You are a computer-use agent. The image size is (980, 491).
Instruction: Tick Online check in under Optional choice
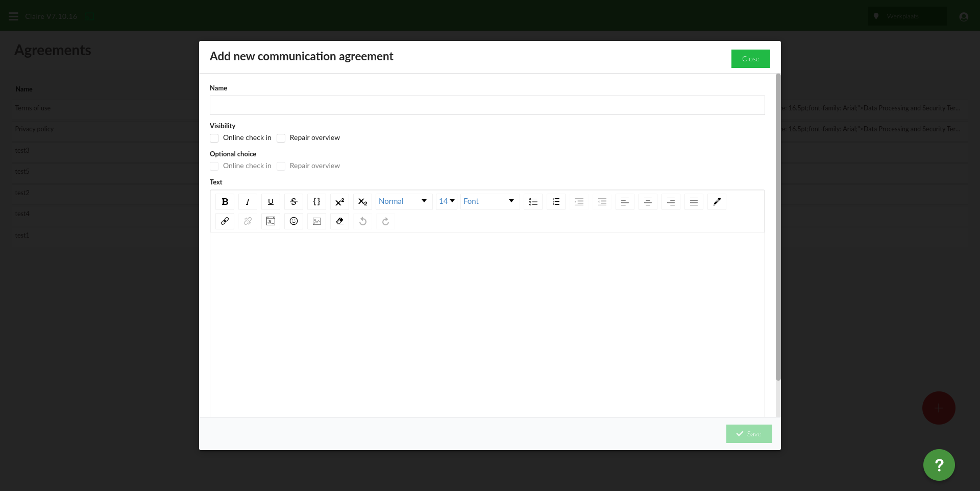(x=214, y=166)
